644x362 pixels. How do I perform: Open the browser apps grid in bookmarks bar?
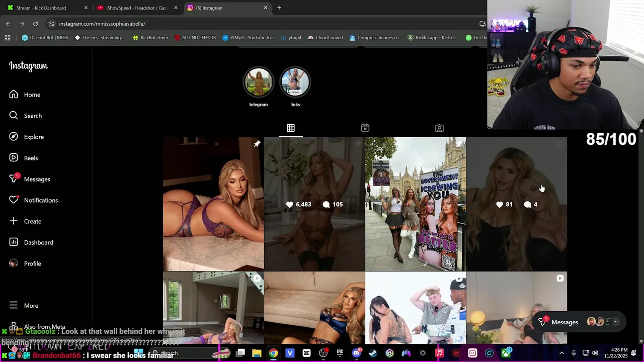click(7, 38)
